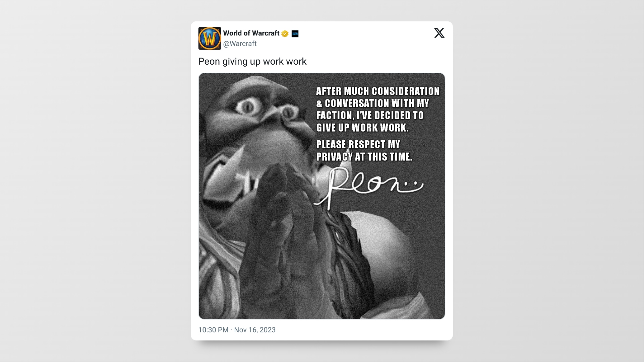Click the 'PLEASE RESPECT MY' text line
This screenshot has width=644, height=362.
pos(358,145)
